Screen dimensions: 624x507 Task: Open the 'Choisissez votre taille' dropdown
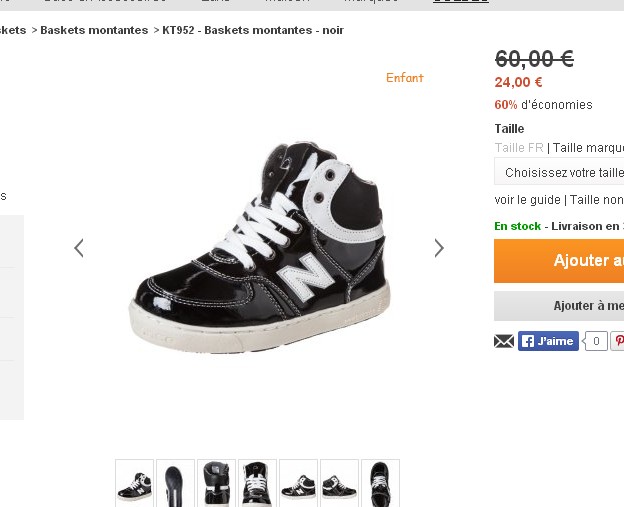point(560,172)
